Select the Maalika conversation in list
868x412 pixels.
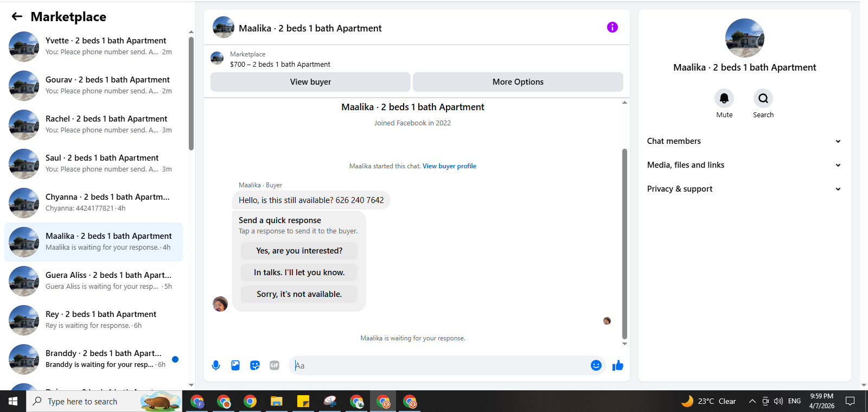click(93, 242)
